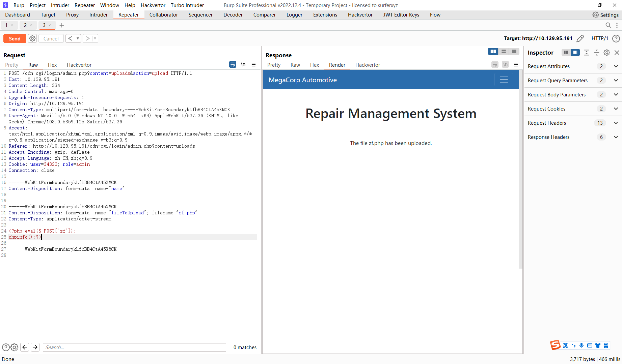Expand Request Headers section
This screenshot has width=622, height=364.
(x=573, y=123)
